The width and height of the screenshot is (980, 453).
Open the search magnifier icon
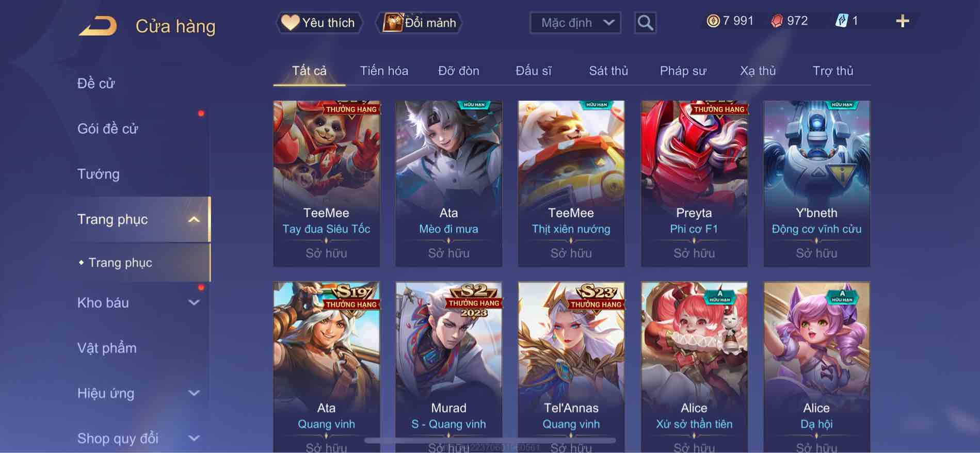tap(645, 23)
